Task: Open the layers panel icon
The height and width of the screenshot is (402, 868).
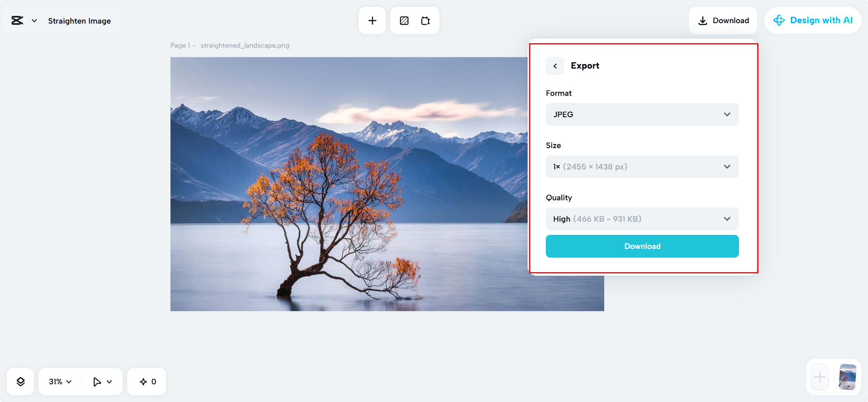Action: click(20, 382)
